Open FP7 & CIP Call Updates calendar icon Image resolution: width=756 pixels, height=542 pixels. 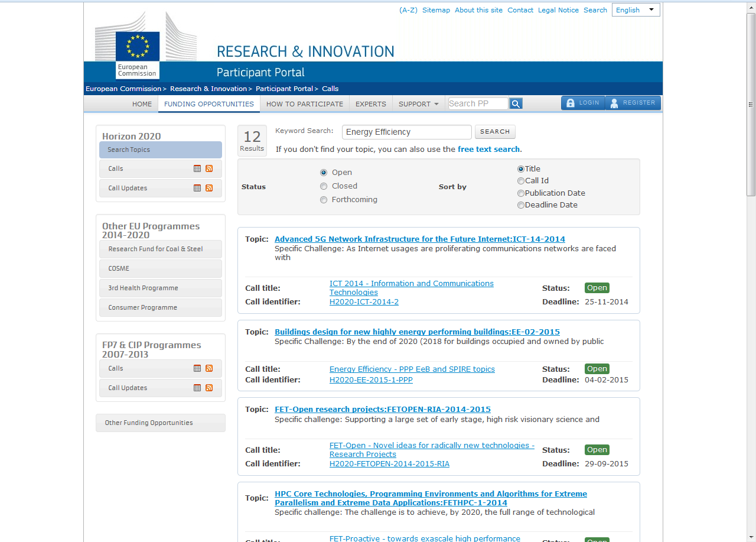pyautogui.click(x=197, y=388)
